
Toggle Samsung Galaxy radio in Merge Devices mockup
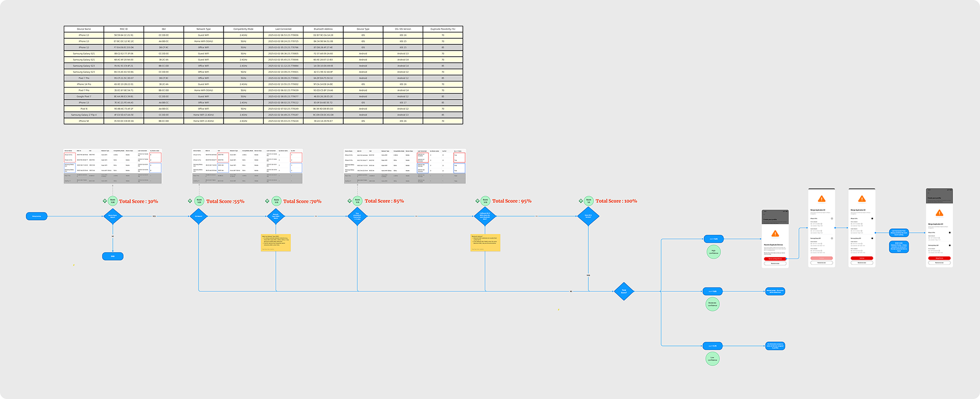(950, 245)
